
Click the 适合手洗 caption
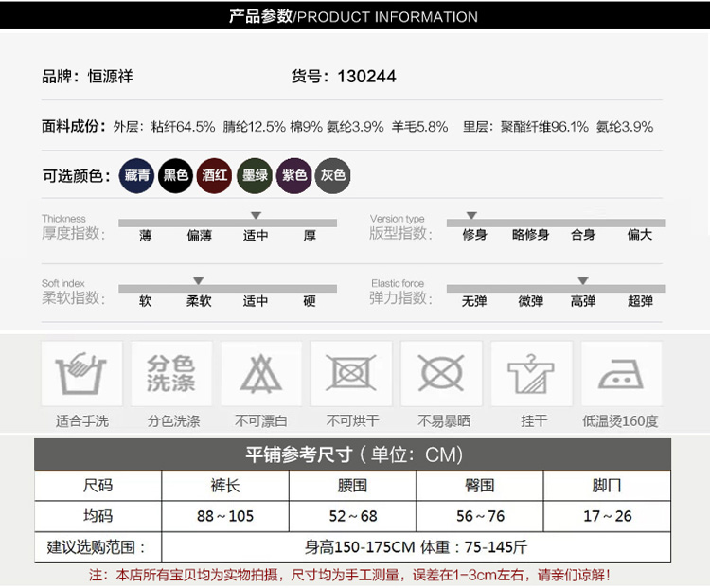click(x=82, y=420)
